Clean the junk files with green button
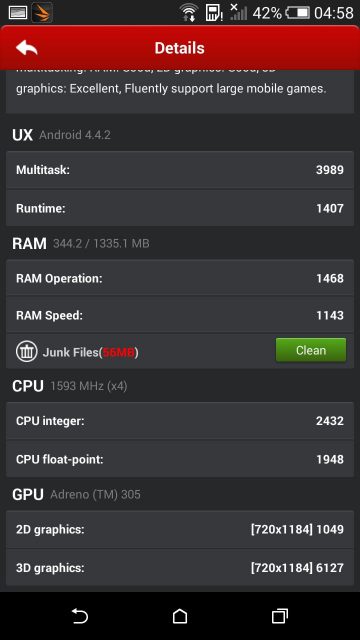Viewport: 360px width, 640px height. [311, 350]
